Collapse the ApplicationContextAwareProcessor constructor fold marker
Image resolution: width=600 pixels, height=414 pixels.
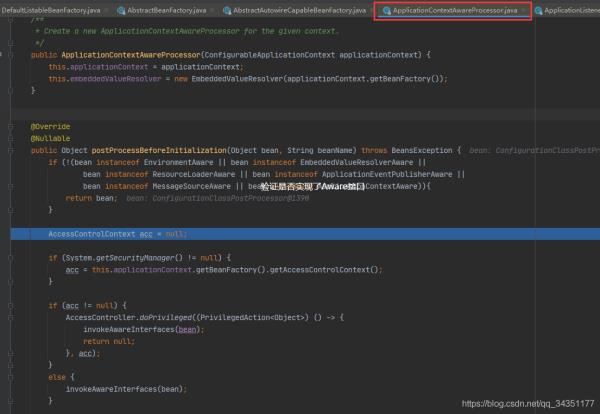point(11,55)
